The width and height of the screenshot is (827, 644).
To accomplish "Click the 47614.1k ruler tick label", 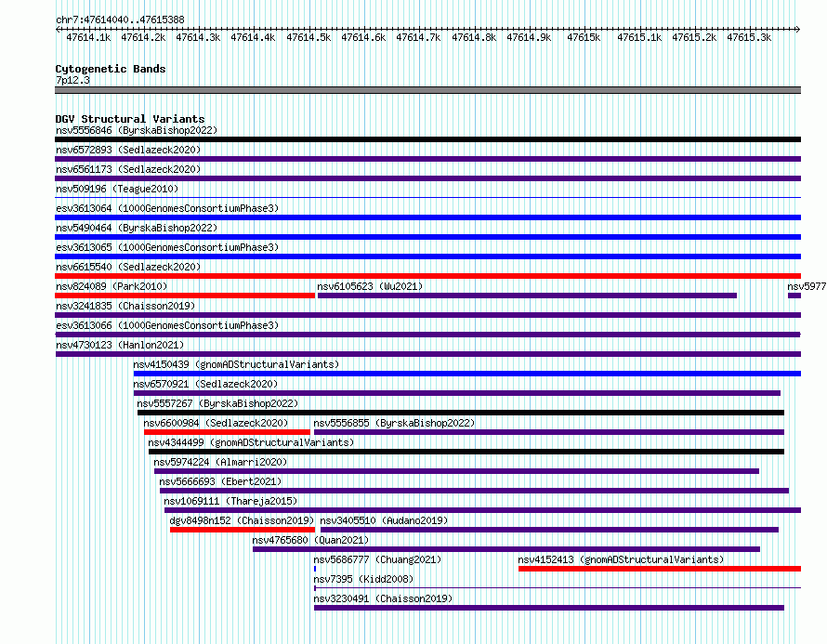I will point(88,37).
